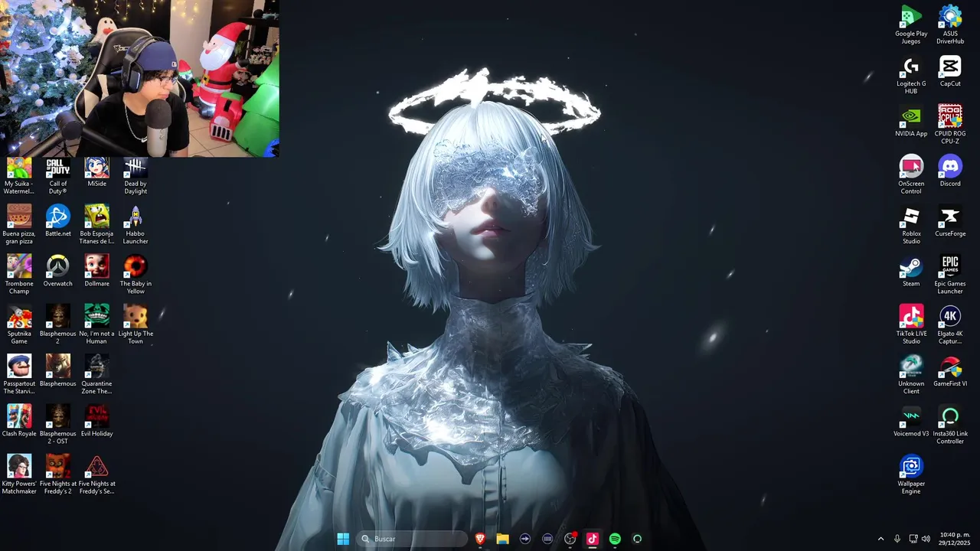
Task: Open the MiSide game shortcut
Action: click(x=96, y=173)
